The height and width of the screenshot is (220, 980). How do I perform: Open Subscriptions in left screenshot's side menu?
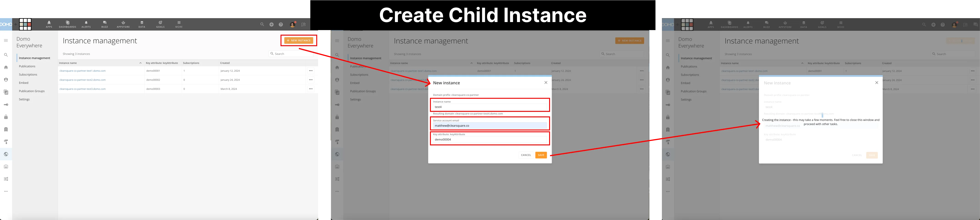(28, 75)
